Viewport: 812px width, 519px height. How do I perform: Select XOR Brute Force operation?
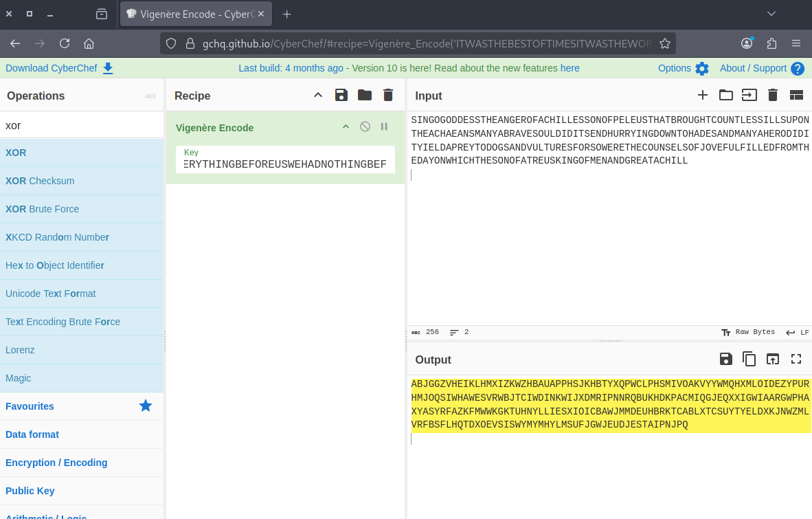point(42,209)
